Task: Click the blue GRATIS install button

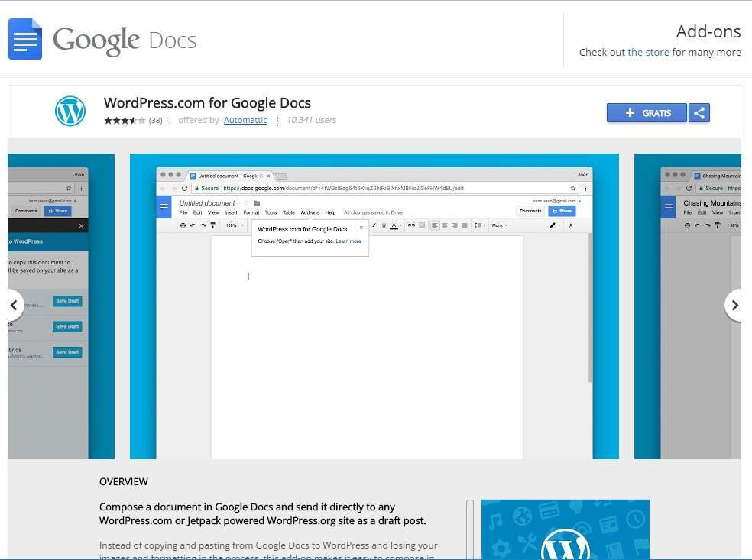Action: click(647, 113)
